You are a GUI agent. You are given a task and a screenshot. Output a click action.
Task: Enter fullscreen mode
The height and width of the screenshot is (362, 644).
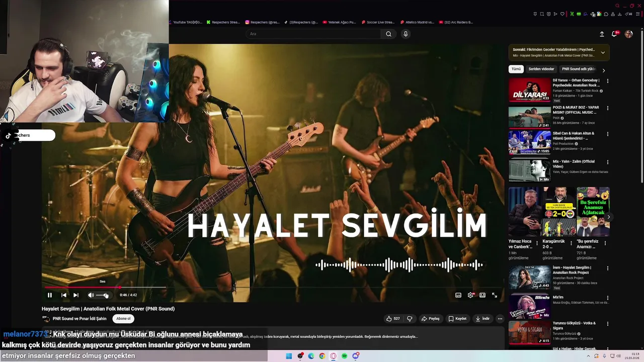coord(495,295)
